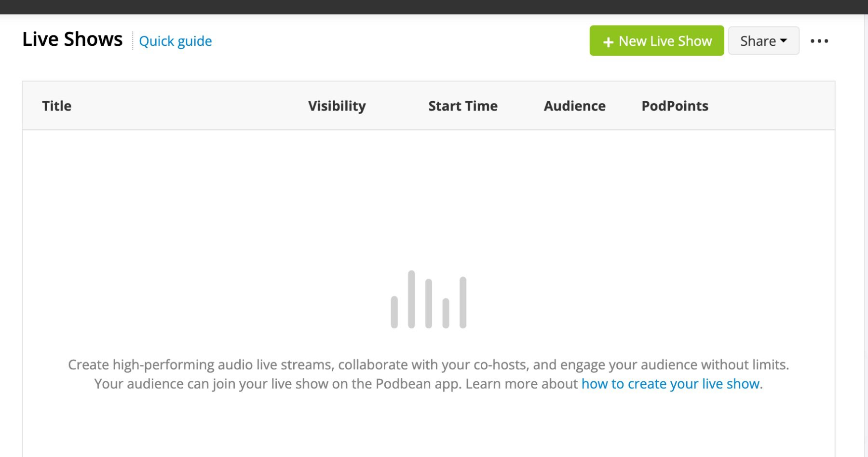868x457 pixels.
Task: Click the dark top navigation bar
Action: tap(434, 6)
